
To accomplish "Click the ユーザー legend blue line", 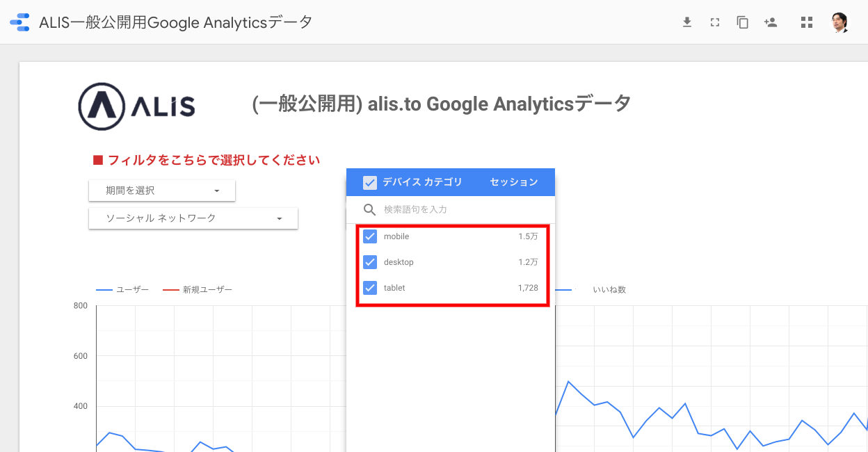I will pyautogui.click(x=104, y=289).
